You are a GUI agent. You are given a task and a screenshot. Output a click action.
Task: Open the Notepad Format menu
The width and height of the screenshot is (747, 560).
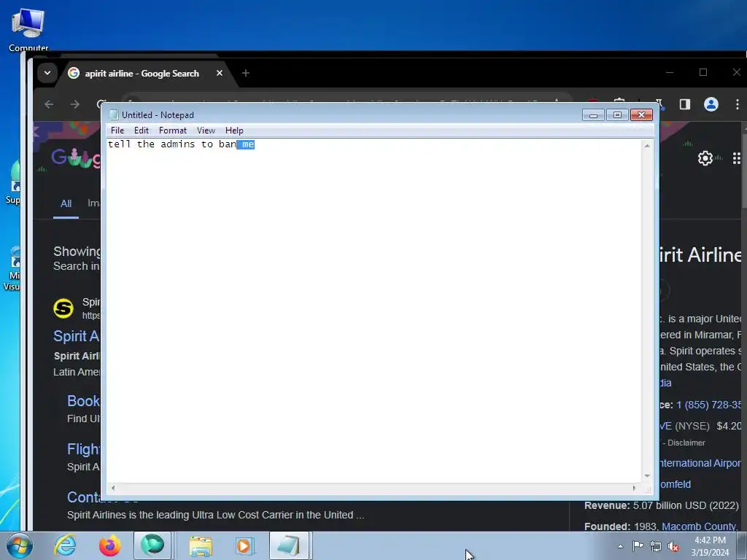[172, 131]
